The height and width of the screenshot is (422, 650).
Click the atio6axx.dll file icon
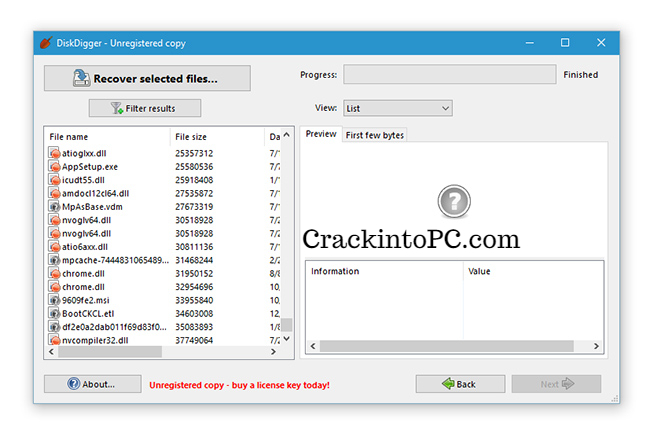(54, 247)
